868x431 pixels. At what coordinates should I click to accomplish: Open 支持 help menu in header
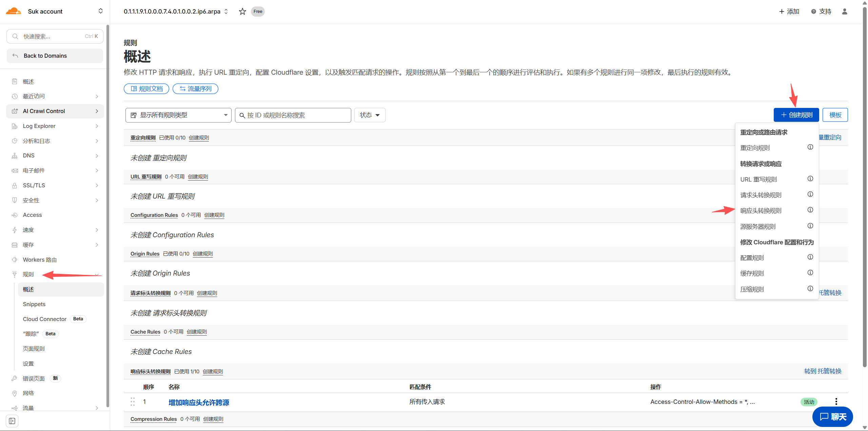point(821,12)
